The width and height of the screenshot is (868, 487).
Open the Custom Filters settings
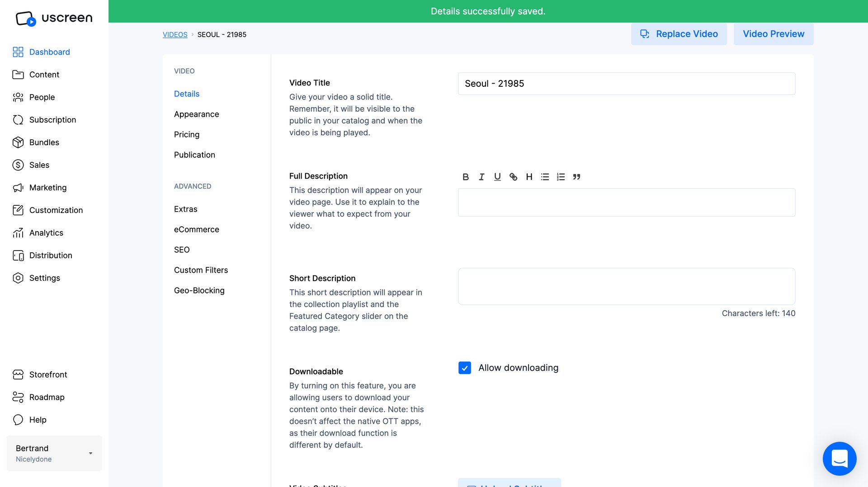(201, 270)
